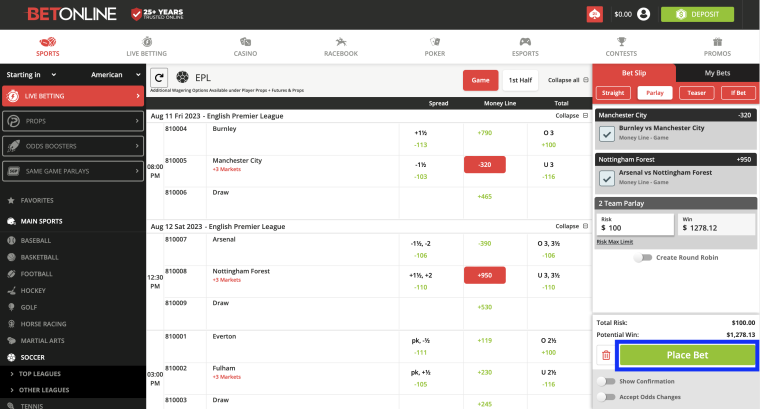Switch to the My Bets tab
Screen dimensions: 760x409
[x=717, y=73]
